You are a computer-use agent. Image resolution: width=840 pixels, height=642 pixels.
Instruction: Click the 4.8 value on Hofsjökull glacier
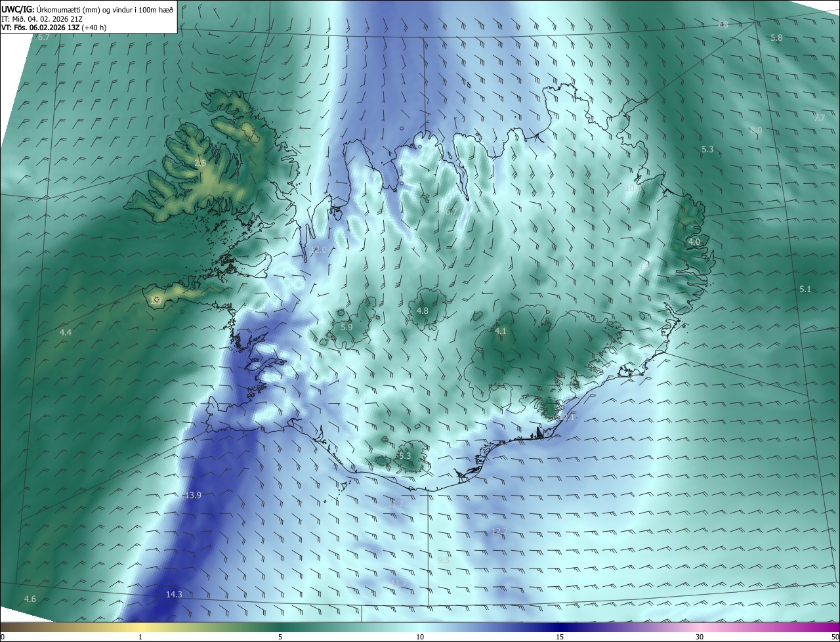pos(423,310)
